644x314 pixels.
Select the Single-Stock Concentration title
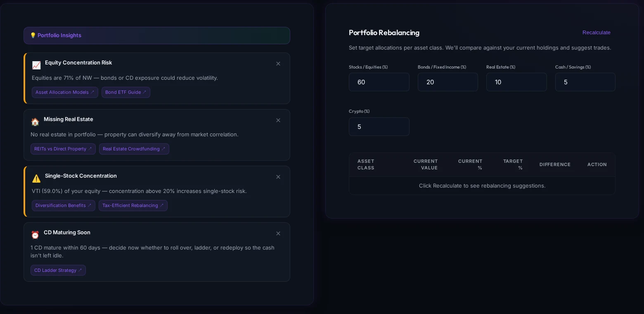[81, 176]
